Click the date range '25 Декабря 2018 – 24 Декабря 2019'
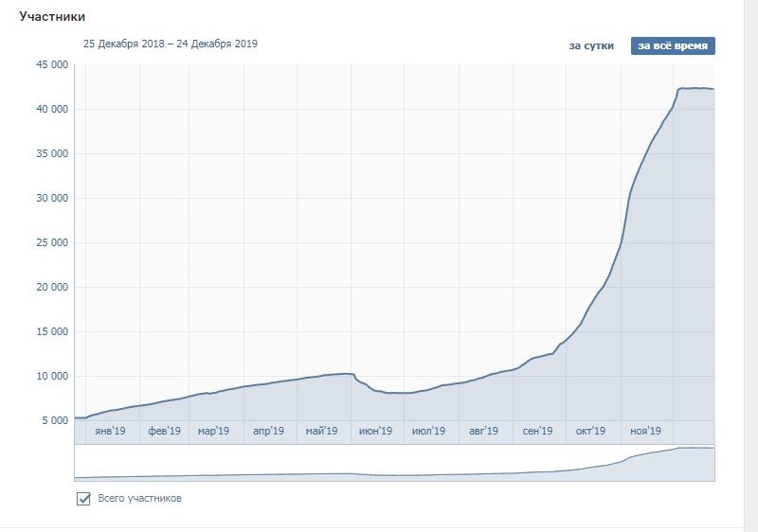The width and height of the screenshot is (758, 532). [x=171, y=44]
